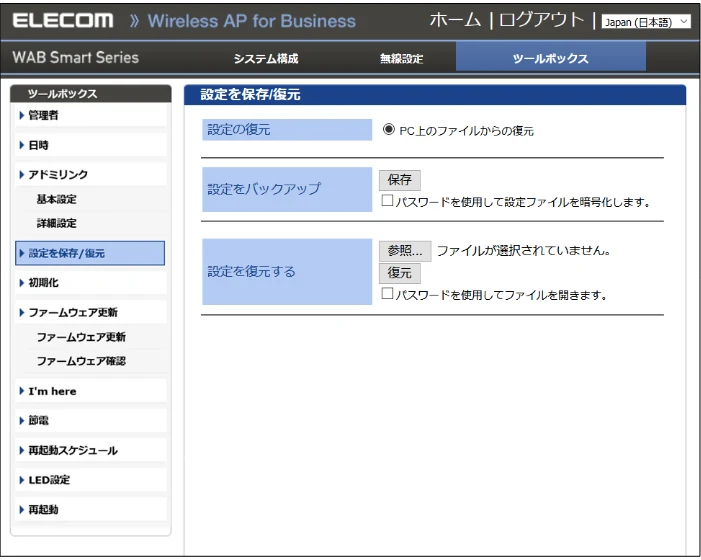Open 再起動スケジュール sidebar item
Screen dimensions: 701x560
point(90,451)
